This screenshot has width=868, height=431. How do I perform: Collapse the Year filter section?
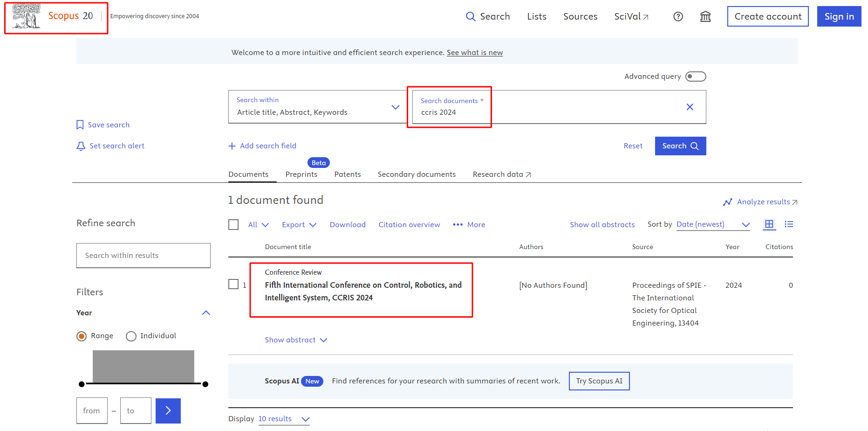(x=206, y=313)
